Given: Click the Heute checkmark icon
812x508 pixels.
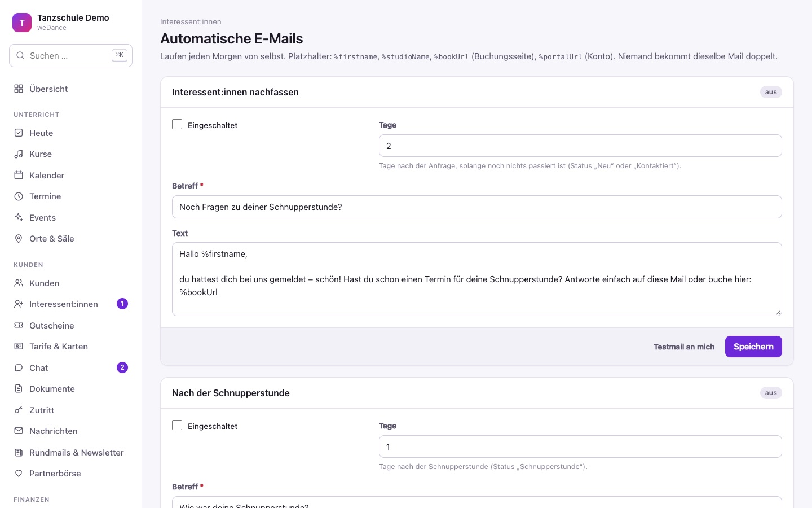Looking at the screenshot, I should pos(19,133).
